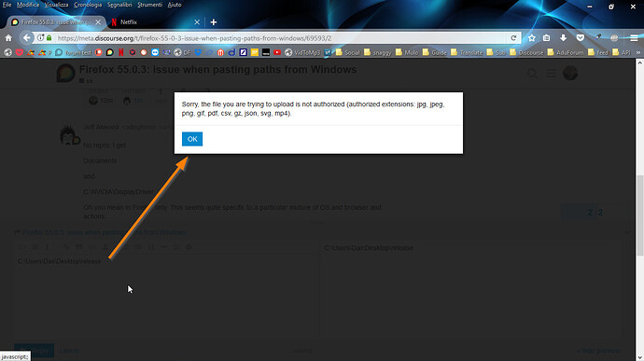Click the green secure lock icon
Image resolution: width=644 pixels, height=361 pixels.
[x=49, y=38]
